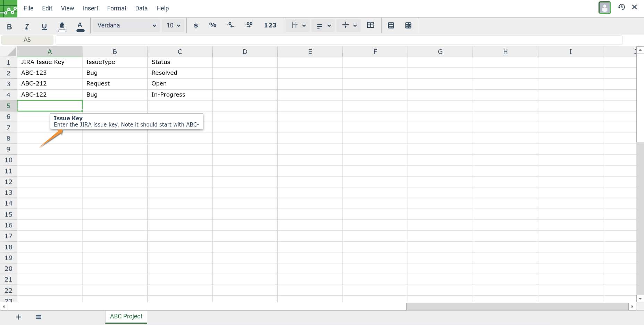The height and width of the screenshot is (325, 644).
Task: Select the 'Status' header cell
Action: coord(180,62)
